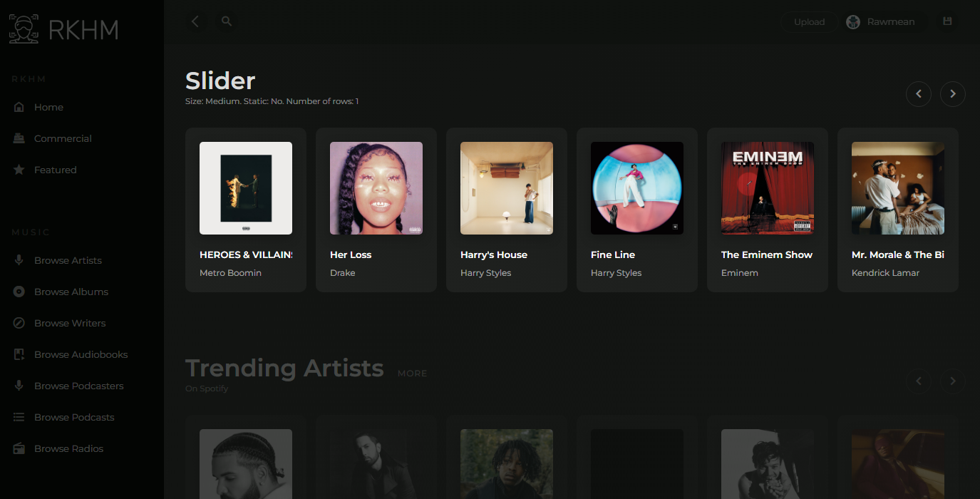Click the HEROES & VILLAINS album title
The width and height of the screenshot is (980, 499).
(246, 254)
